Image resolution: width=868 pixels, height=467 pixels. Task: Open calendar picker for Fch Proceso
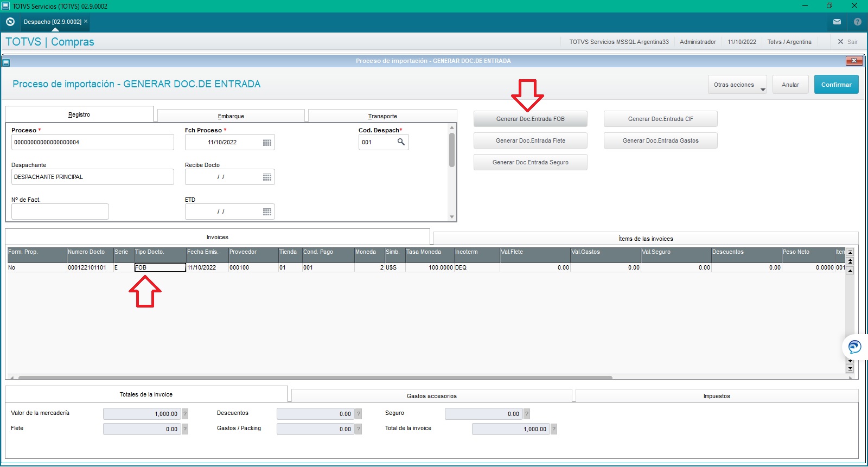pyautogui.click(x=267, y=142)
